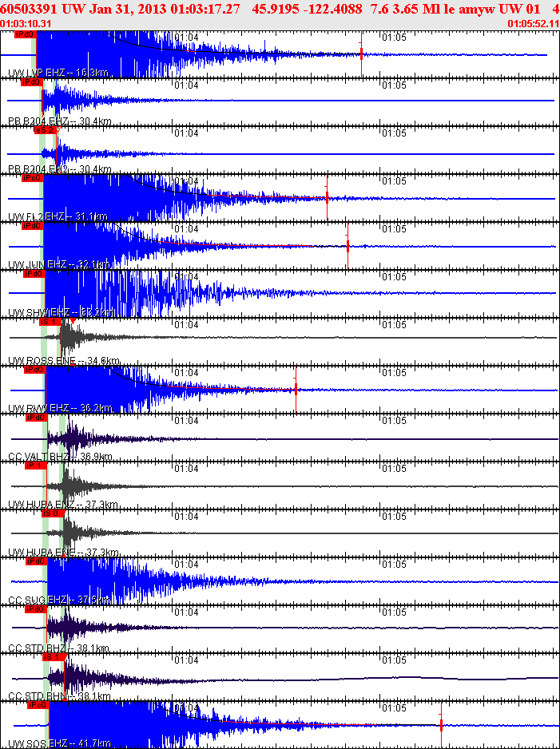Image resolution: width=560 pixels, height=749 pixels.
Task: Click the iS 1 pick flag on CC STD BHN
Action: coord(53,657)
